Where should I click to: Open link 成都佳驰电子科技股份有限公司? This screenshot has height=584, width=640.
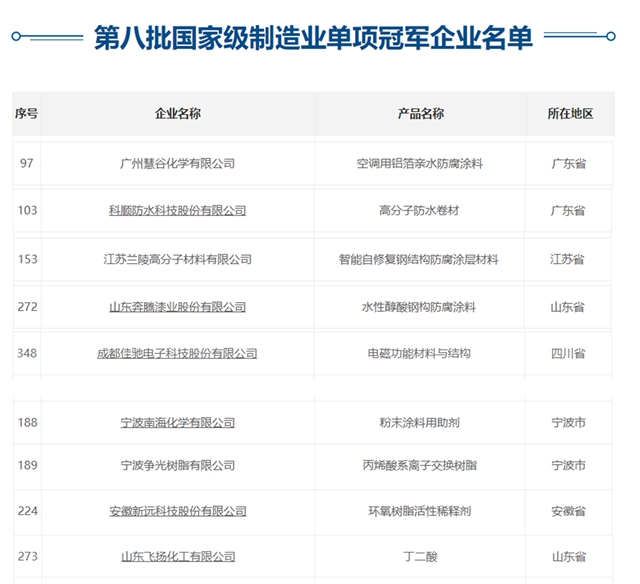coord(177,353)
